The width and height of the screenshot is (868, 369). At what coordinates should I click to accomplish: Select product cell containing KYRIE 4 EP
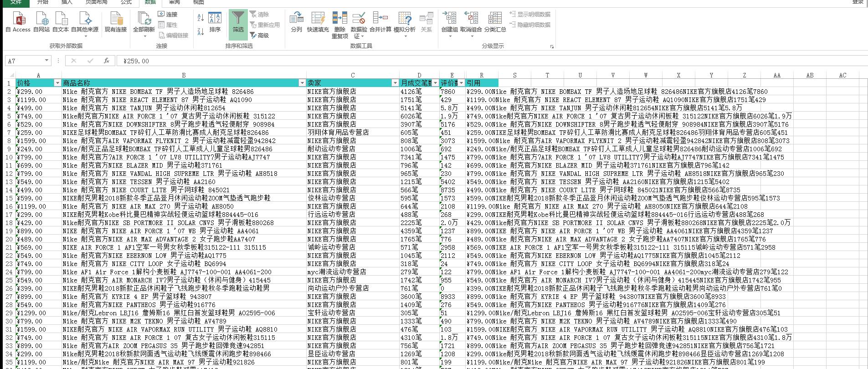(184, 296)
